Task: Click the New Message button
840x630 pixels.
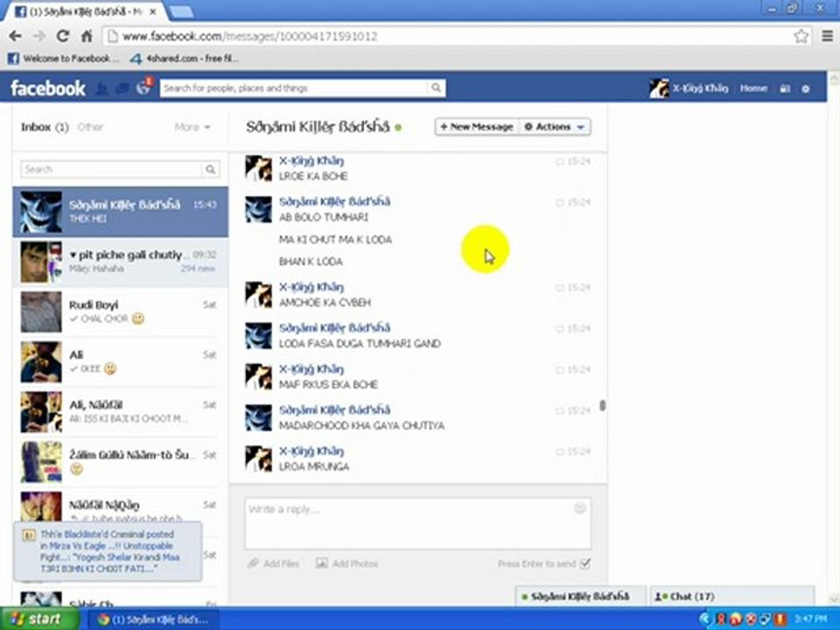Action: tap(477, 127)
